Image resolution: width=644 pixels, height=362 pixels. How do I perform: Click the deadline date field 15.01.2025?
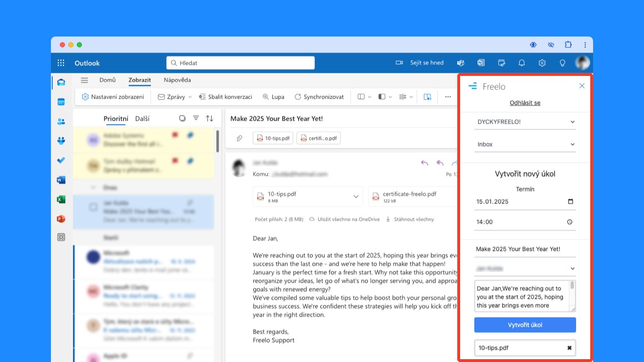525,202
